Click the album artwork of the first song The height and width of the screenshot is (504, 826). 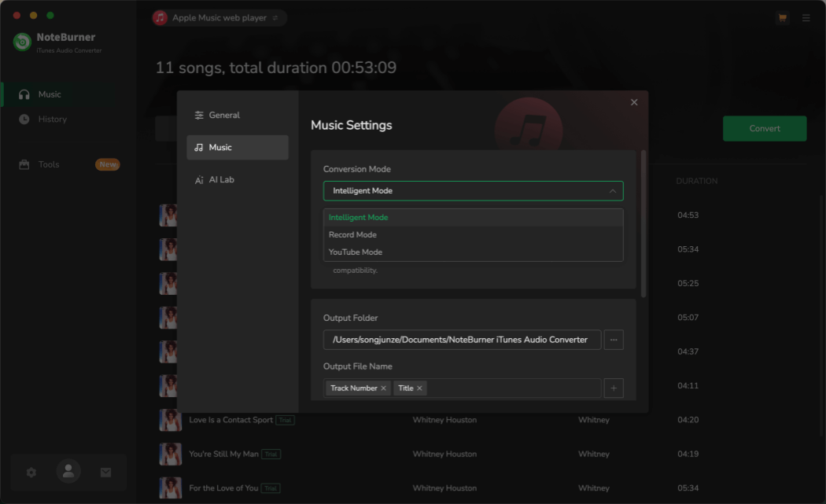(x=170, y=215)
